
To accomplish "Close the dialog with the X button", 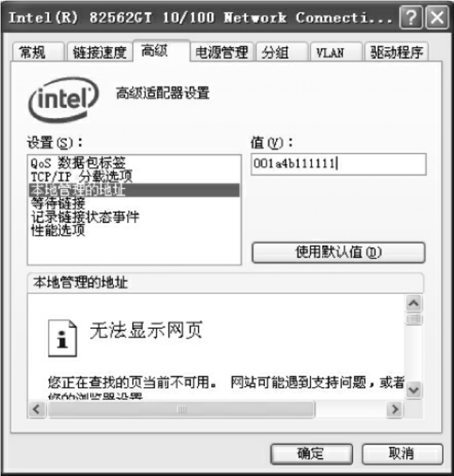I will [x=437, y=18].
